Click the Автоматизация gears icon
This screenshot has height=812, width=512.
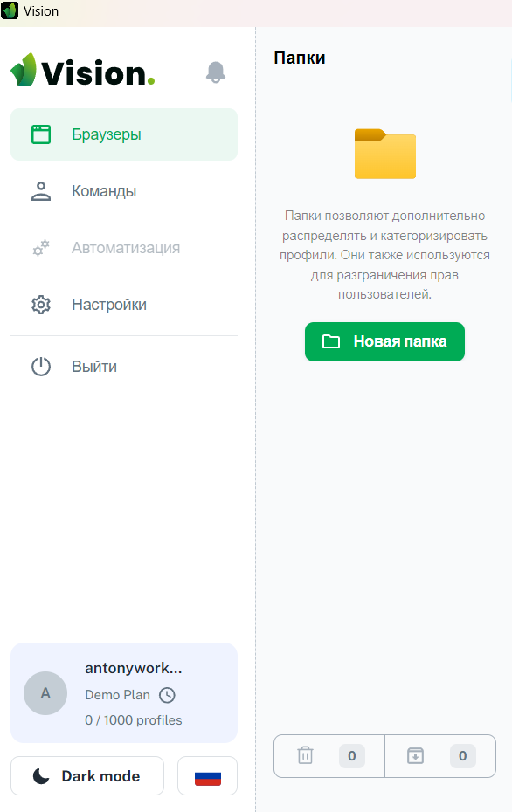(41, 248)
